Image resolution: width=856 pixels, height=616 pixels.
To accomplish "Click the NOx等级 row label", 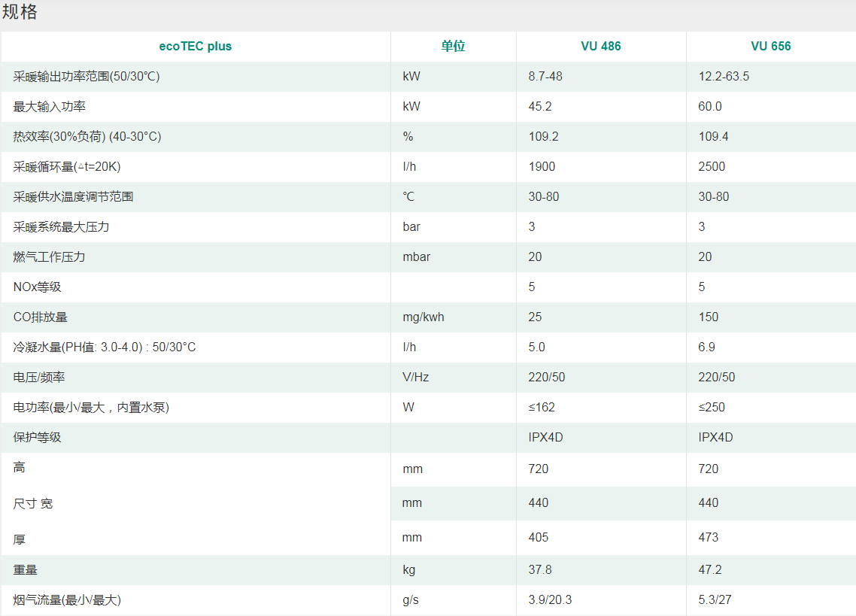I will click(x=38, y=287).
